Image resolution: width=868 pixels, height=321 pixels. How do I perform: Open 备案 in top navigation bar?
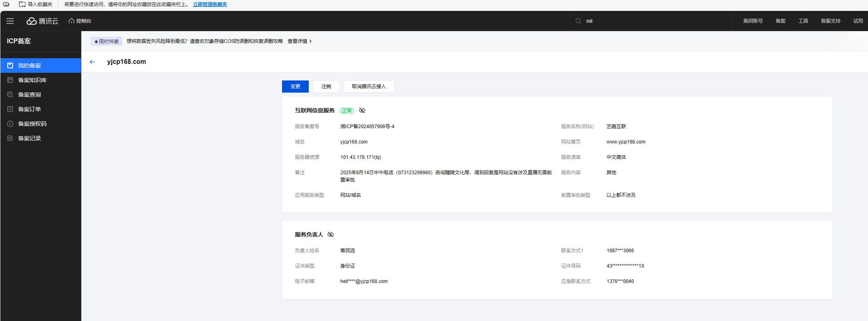(781, 21)
